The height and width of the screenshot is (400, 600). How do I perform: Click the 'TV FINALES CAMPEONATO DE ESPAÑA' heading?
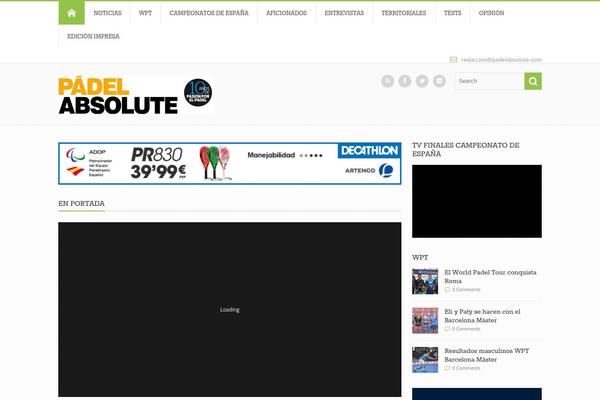pos(466,150)
